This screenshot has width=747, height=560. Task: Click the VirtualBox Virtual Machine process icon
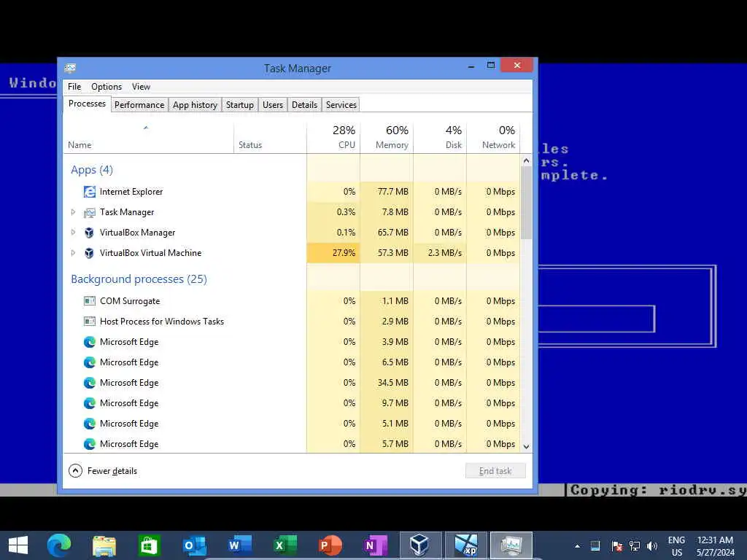coord(89,253)
